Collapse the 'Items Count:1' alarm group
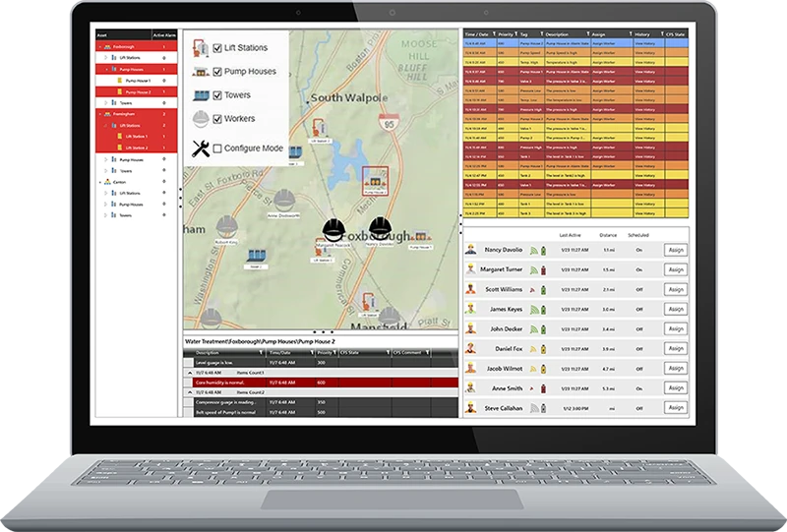Screen dimensions: 787x532 point(190,373)
